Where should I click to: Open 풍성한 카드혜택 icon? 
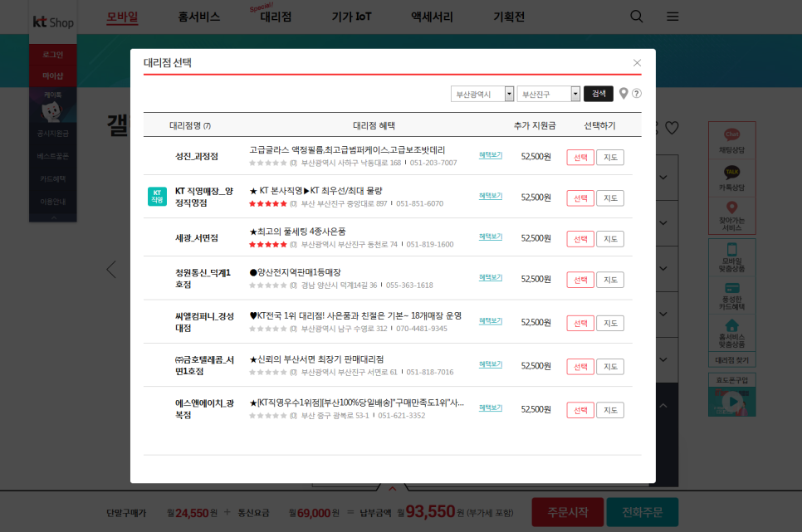point(732,295)
